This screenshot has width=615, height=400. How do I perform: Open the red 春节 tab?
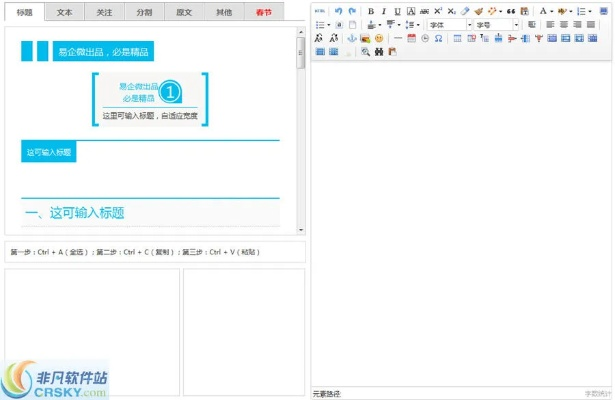point(263,12)
